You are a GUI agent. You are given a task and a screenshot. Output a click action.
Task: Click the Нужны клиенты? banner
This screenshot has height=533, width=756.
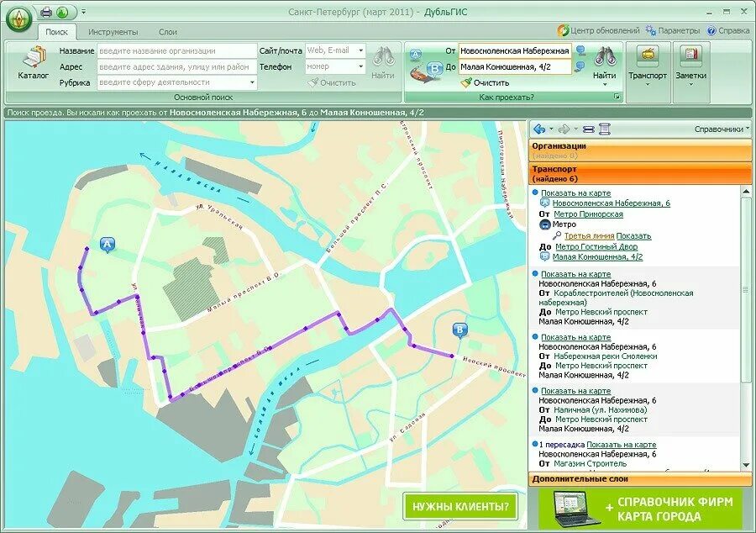[x=460, y=506]
